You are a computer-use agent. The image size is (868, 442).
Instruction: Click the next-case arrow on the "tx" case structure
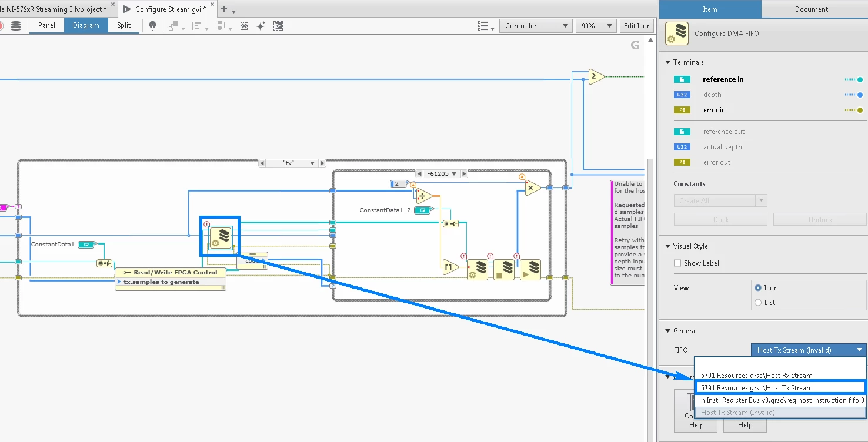pos(321,163)
